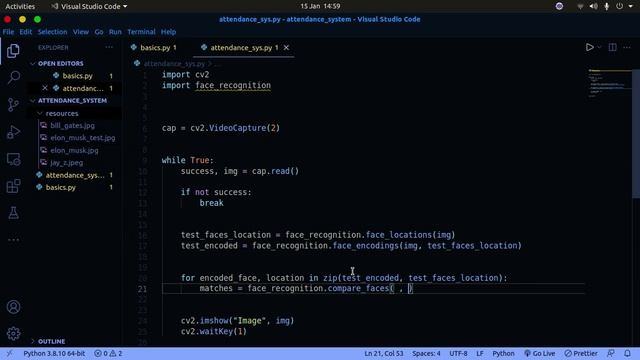
Task: Select basics.py in the file tree
Action: 60,187
